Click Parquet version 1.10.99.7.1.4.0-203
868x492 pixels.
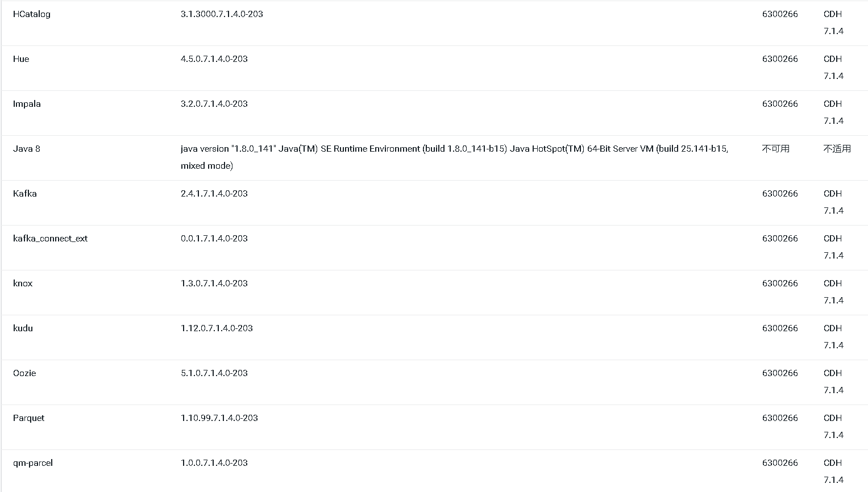point(219,418)
